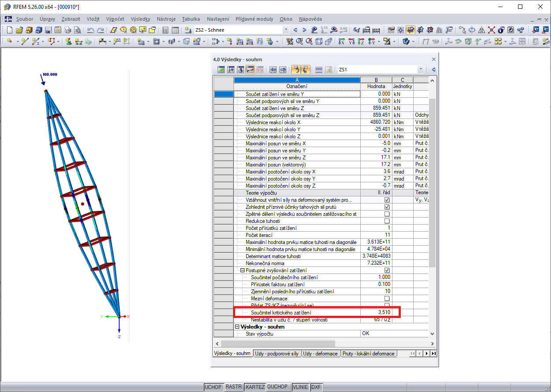The width and height of the screenshot is (551, 392).
Task: Toggle OUCHOP in status bar
Action: [x=277, y=387]
